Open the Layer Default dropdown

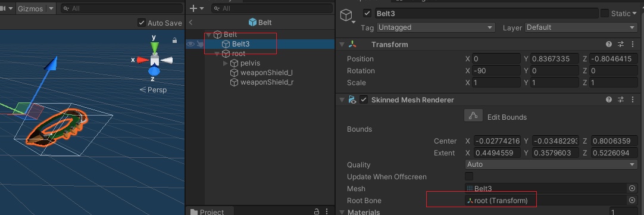pyautogui.click(x=581, y=27)
